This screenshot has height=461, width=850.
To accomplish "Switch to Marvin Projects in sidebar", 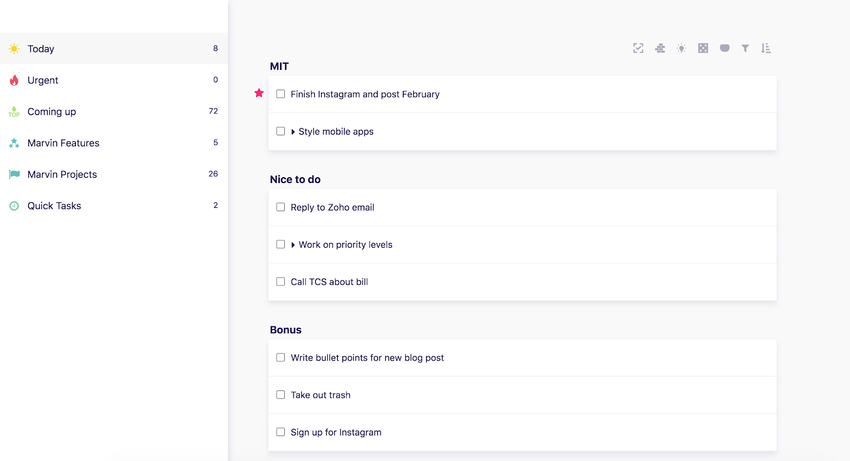I will 62,174.
